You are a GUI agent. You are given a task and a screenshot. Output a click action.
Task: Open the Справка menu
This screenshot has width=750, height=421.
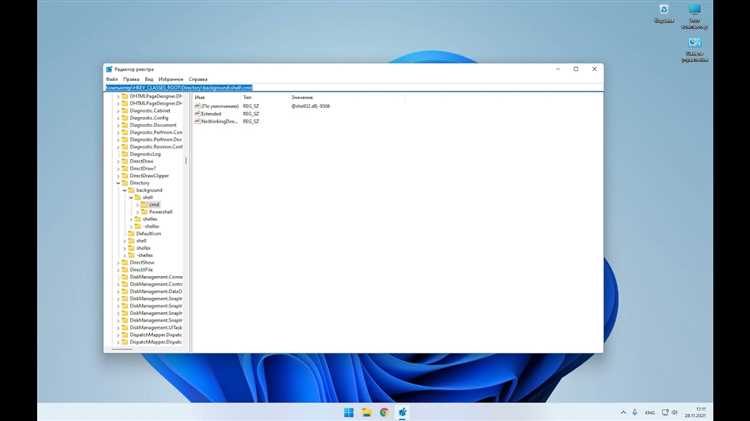point(198,79)
